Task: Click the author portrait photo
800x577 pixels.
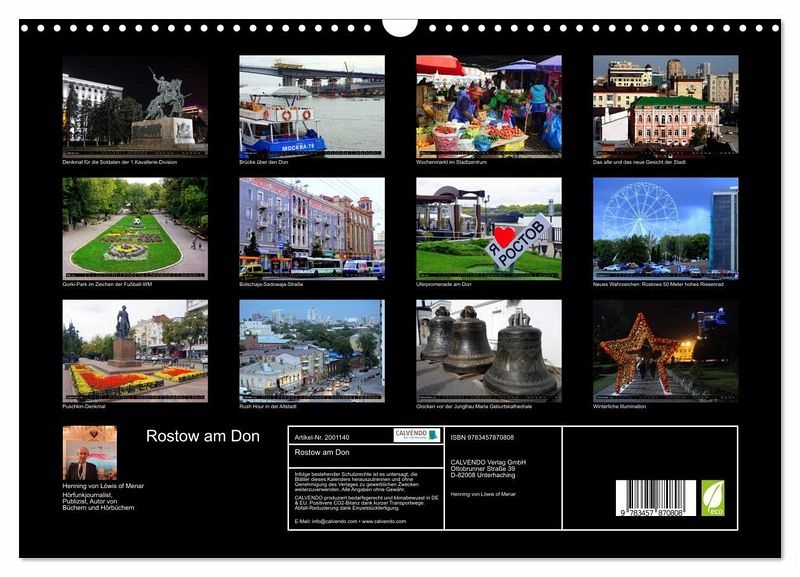Action: 90,453
